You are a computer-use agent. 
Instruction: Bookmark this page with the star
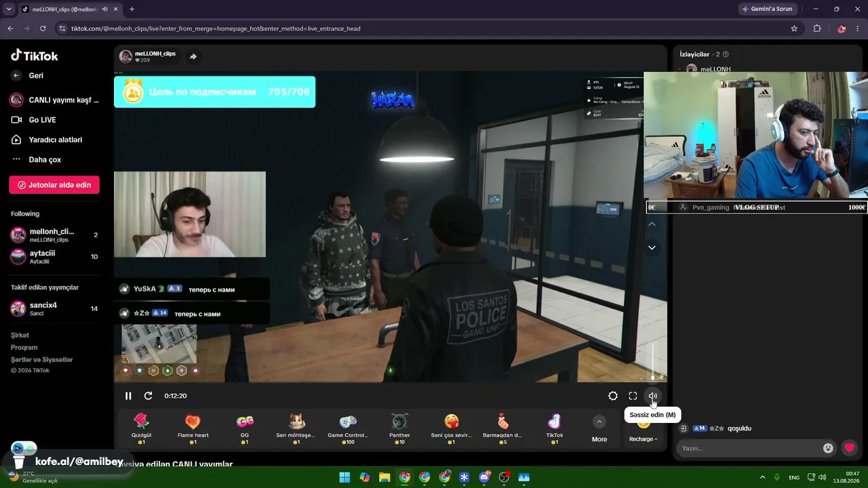coord(794,28)
